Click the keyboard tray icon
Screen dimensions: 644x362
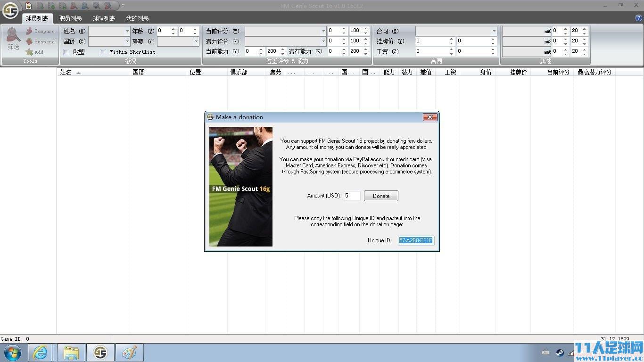545,353
